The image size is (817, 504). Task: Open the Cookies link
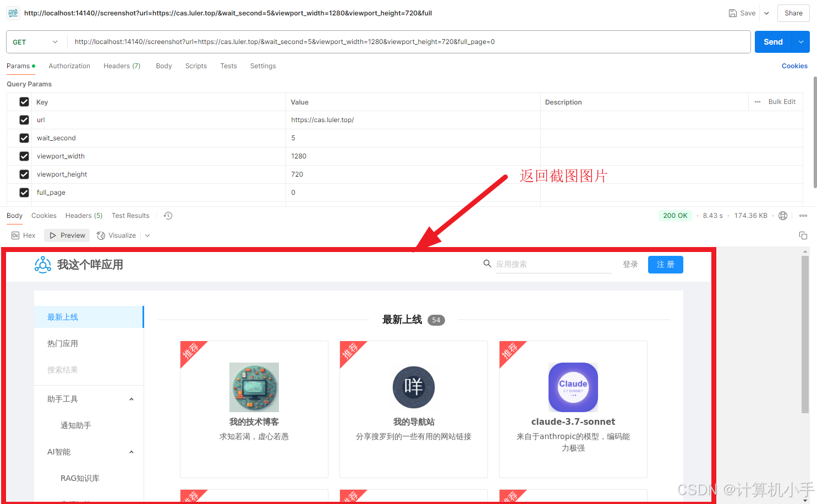pos(794,66)
